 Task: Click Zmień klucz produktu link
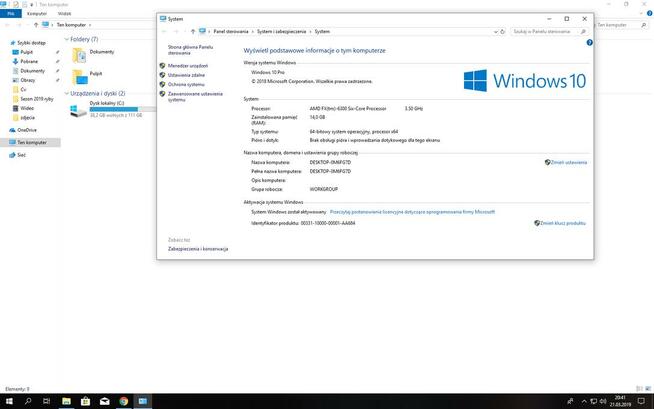(x=563, y=223)
